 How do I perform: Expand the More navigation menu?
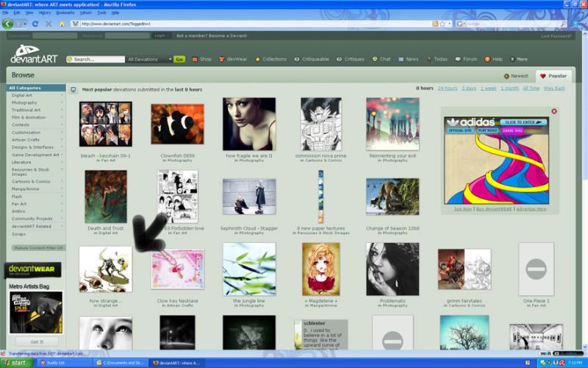[519, 60]
